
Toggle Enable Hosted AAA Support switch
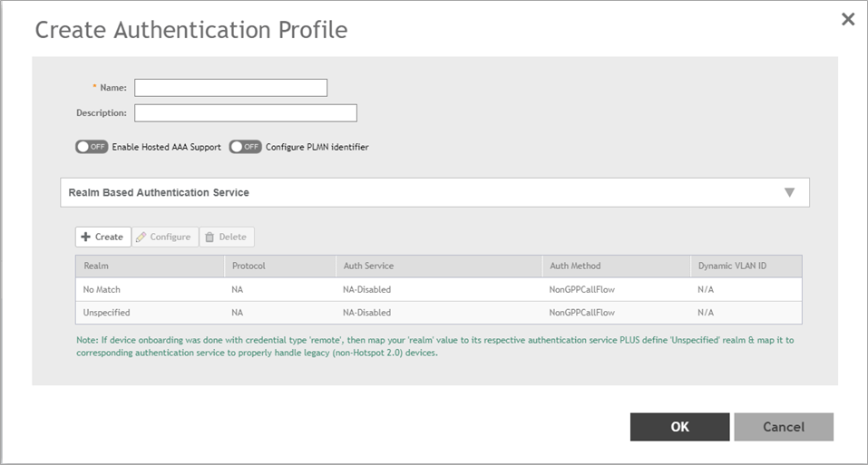[x=92, y=147]
